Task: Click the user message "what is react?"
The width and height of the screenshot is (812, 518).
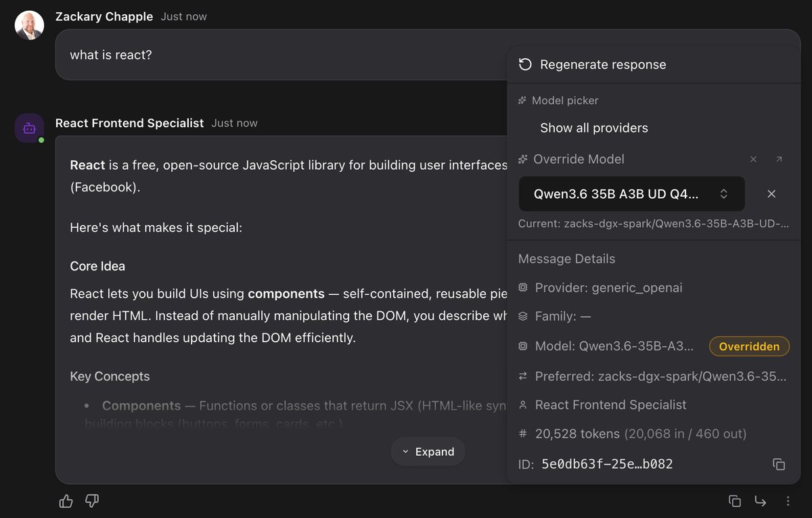Action: (x=111, y=55)
